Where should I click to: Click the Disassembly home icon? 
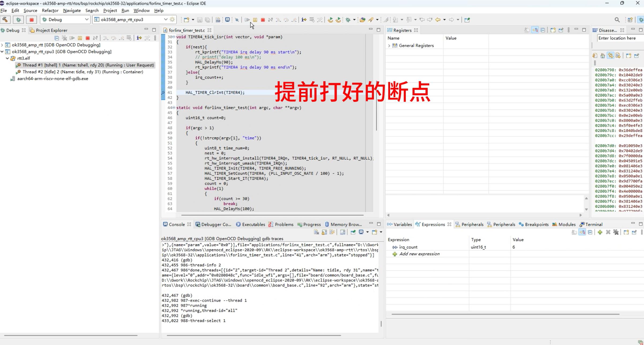pos(602,56)
